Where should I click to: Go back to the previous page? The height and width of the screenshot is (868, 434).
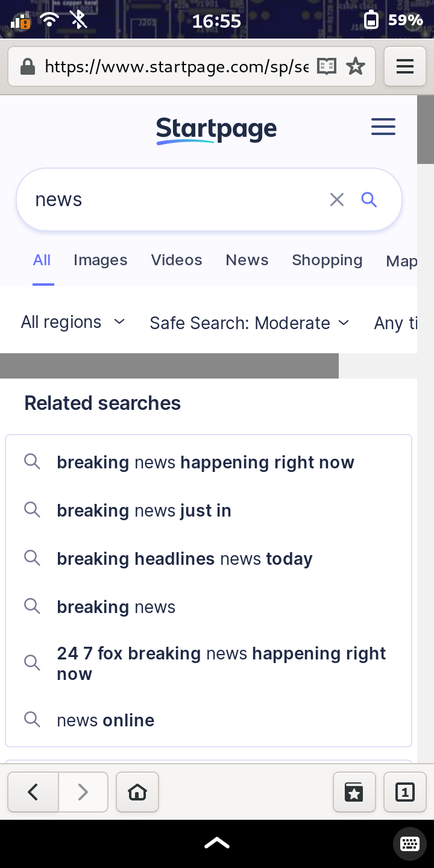[33, 792]
